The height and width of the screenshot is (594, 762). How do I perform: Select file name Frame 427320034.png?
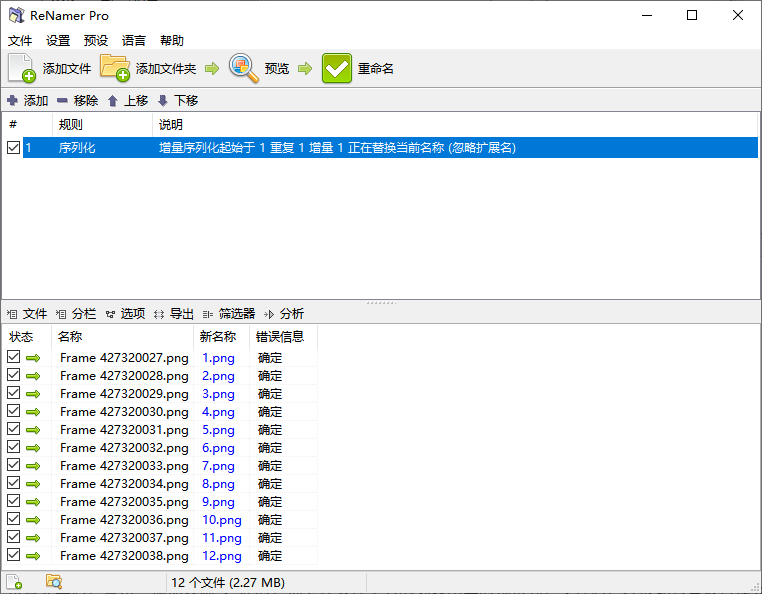(x=124, y=484)
